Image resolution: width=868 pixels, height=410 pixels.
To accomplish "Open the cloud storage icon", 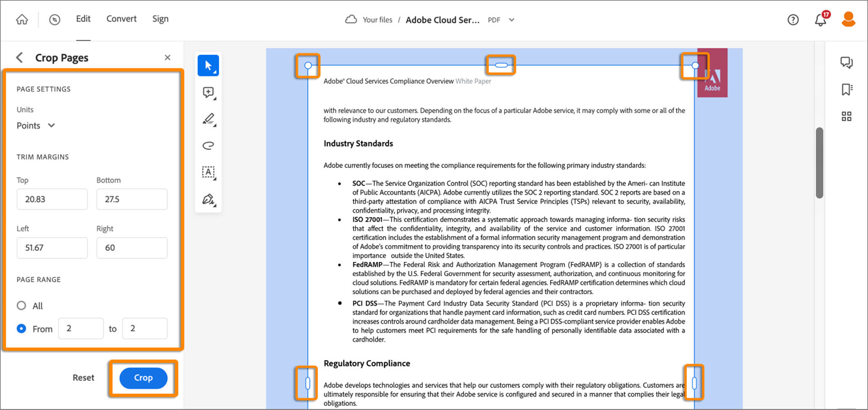I will [351, 19].
